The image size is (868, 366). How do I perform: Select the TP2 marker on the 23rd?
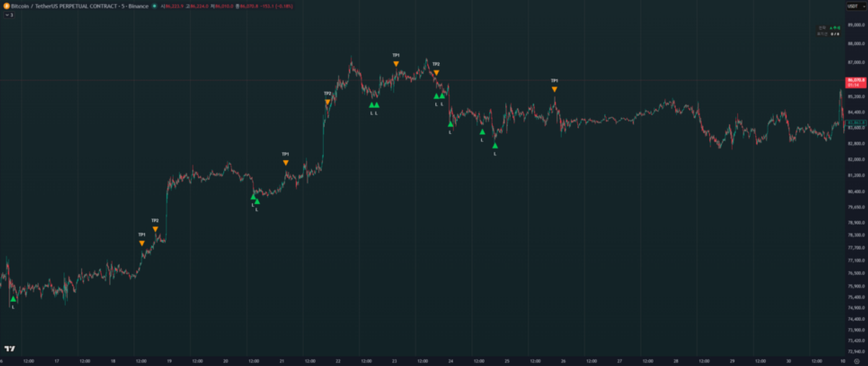tap(436, 72)
